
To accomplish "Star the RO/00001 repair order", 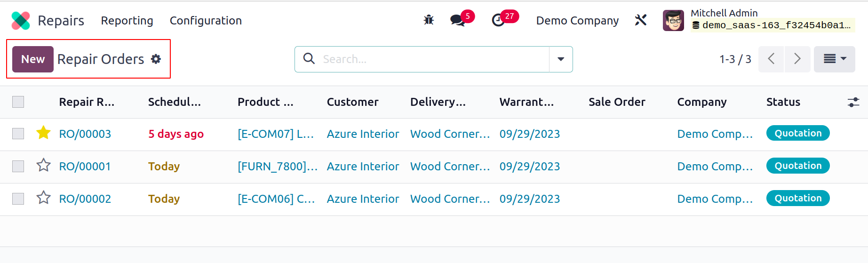I will point(43,165).
